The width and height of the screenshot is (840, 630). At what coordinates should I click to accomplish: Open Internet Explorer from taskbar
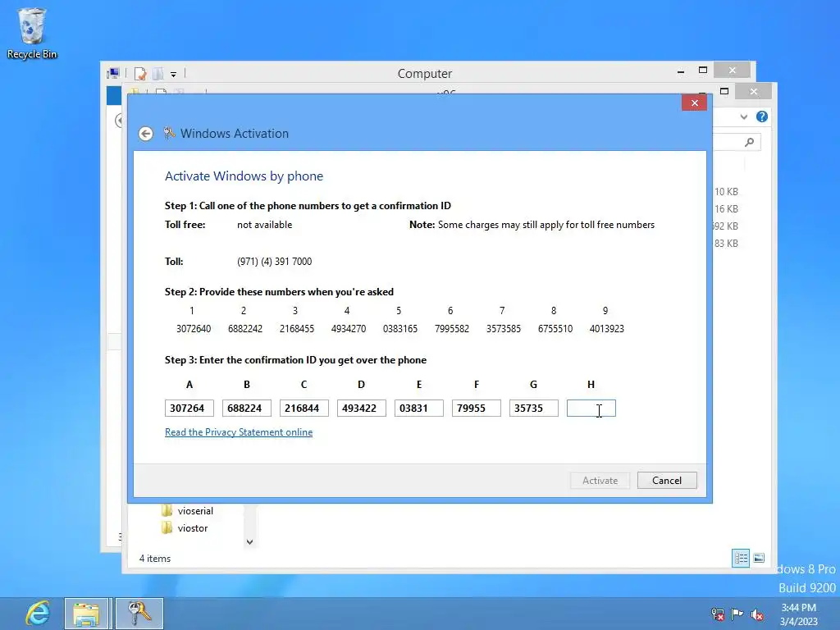tap(38, 614)
